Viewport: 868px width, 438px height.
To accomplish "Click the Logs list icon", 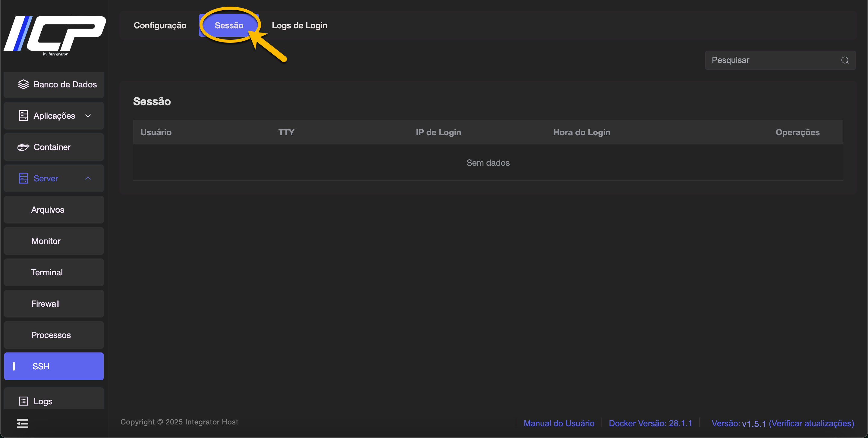I will click(23, 401).
